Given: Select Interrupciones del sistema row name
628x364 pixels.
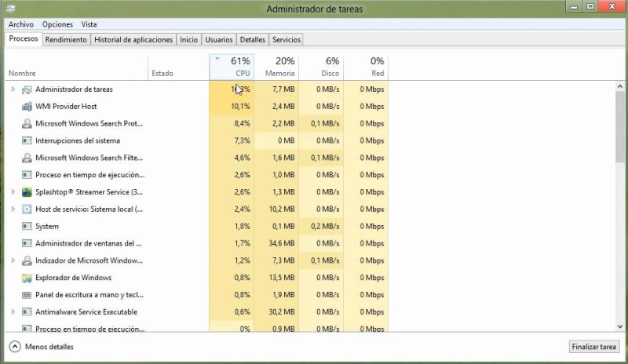Looking at the screenshot, I should pyautogui.click(x=78, y=141).
